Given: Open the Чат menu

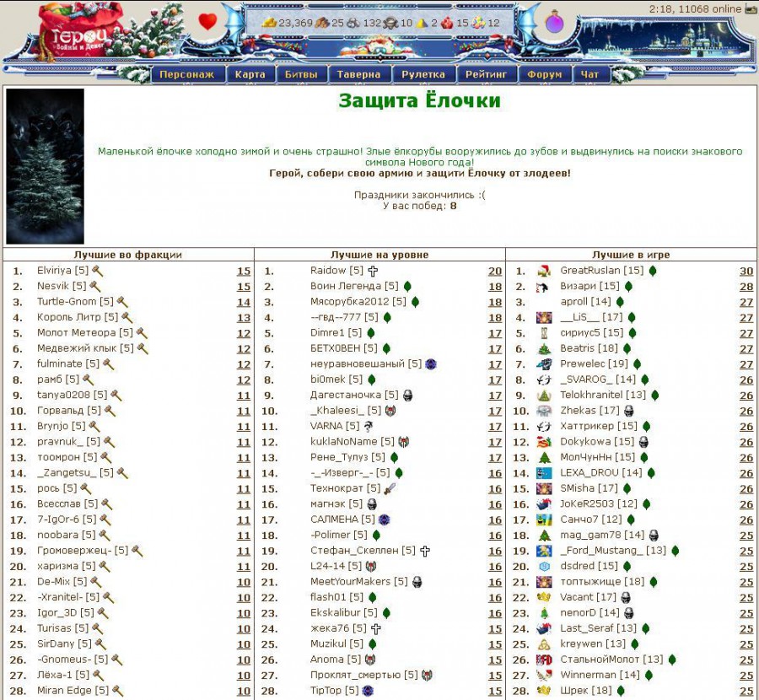Looking at the screenshot, I should coord(589,74).
